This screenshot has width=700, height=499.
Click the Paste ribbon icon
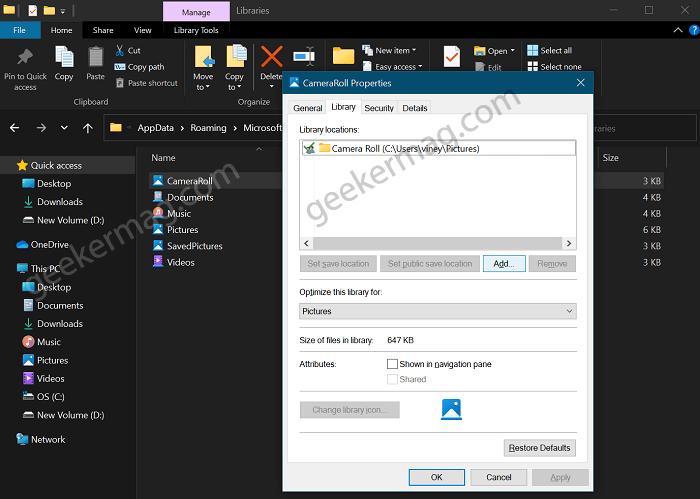pos(96,58)
